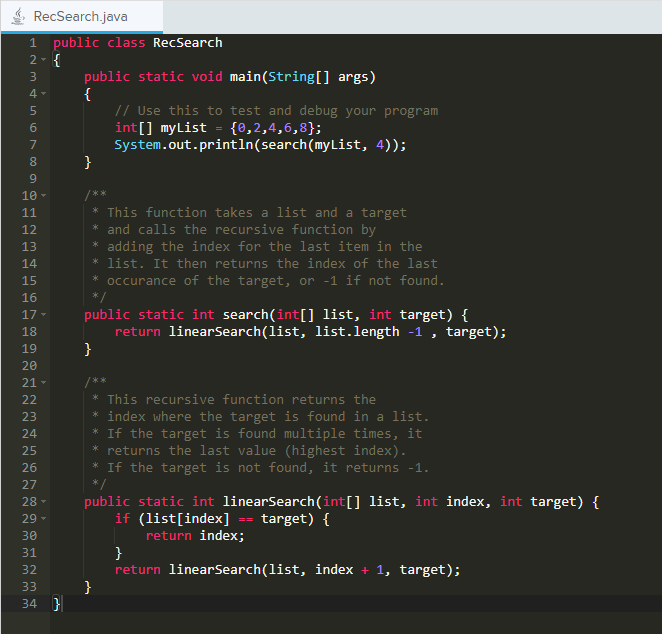Click on the class name RecSearch
This screenshot has height=634, width=662.
tap(187, 43)
